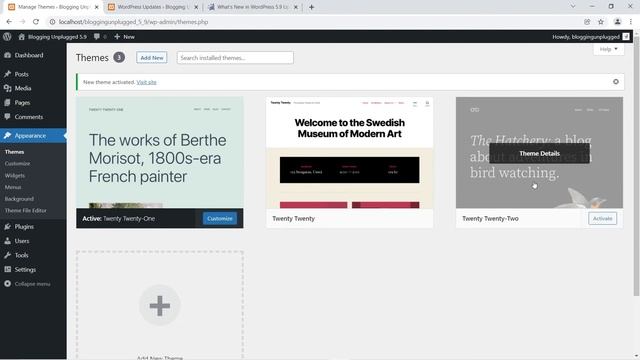Screen dimensions: 640x360
Task: Go to Dashboard in sidebar
Action: [29, 55]
